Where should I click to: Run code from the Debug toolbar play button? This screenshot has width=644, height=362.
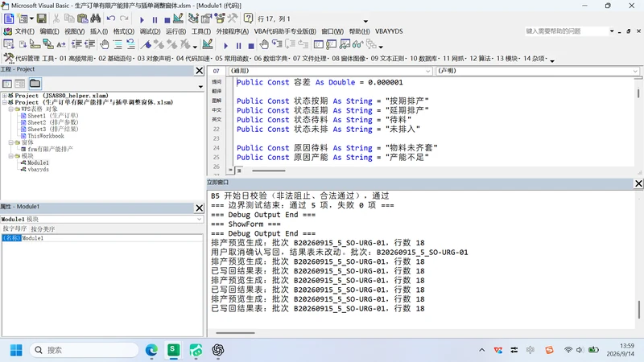225,46
